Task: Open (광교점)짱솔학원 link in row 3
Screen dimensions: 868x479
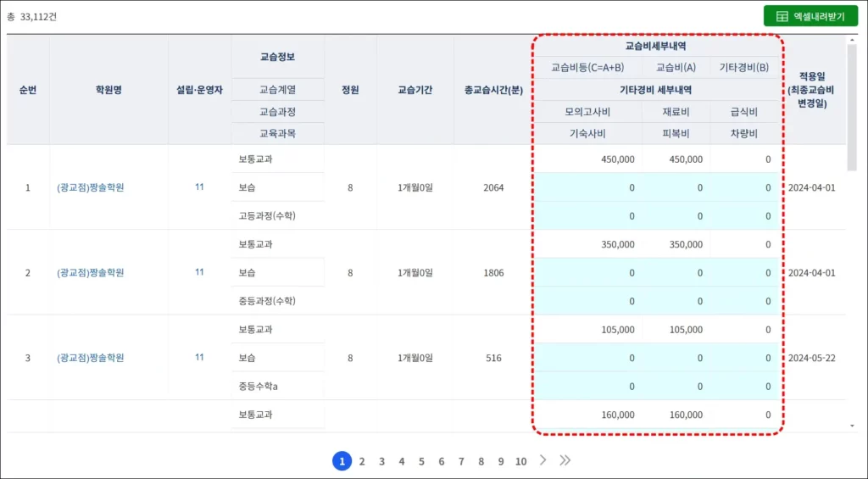Action: tap(90, 358)
